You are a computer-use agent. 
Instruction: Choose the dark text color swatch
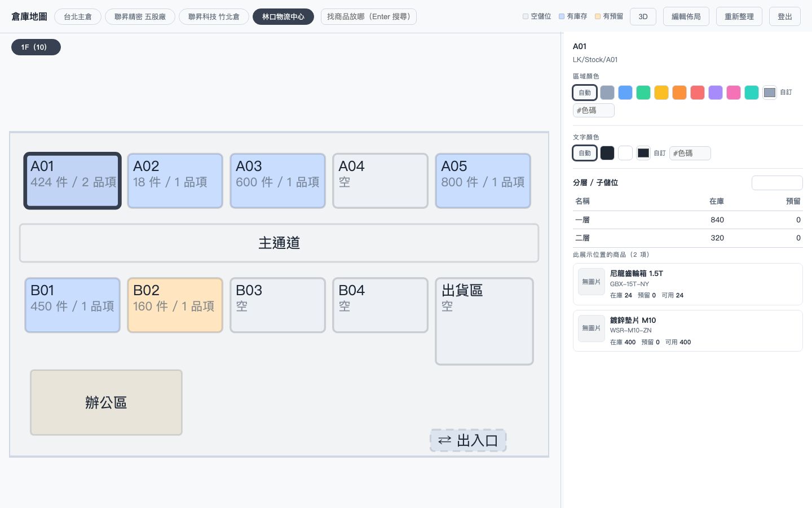[x=607, y=153]
